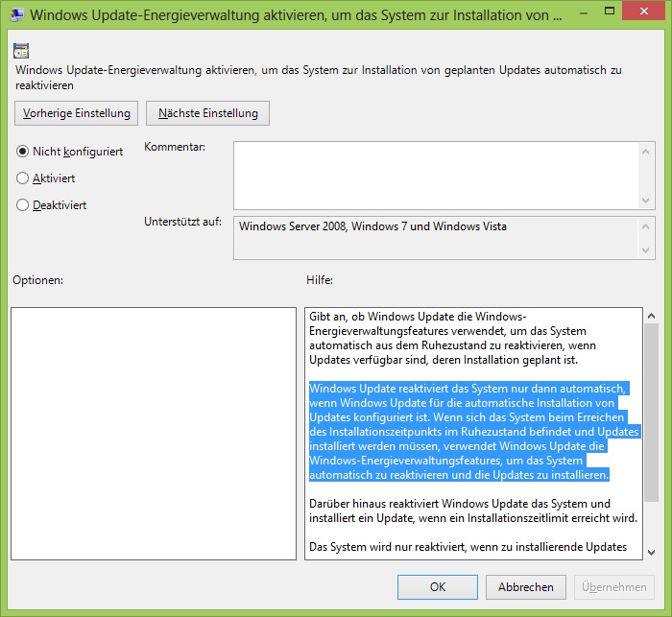Click the Übernehmen button

[x=614, y=587]
